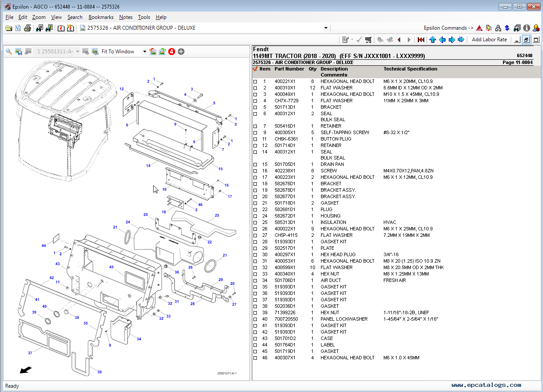
Task: Open the document title combo box dropdown
Action: [x=326, y=28]
